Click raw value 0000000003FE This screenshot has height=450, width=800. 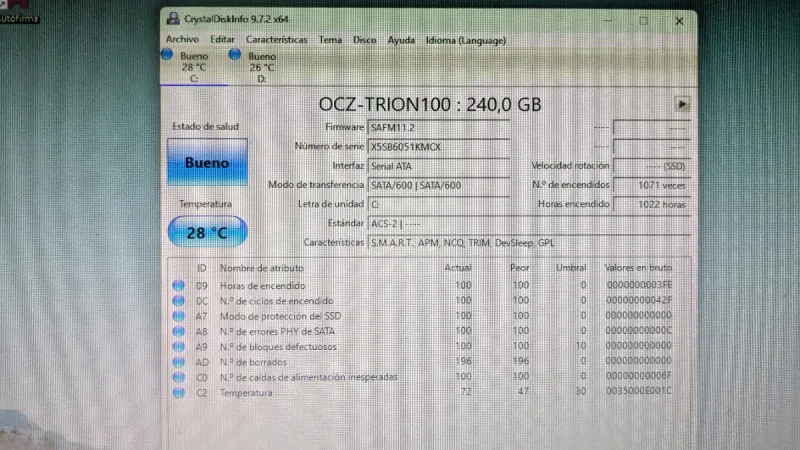click(x=639, y=285)
